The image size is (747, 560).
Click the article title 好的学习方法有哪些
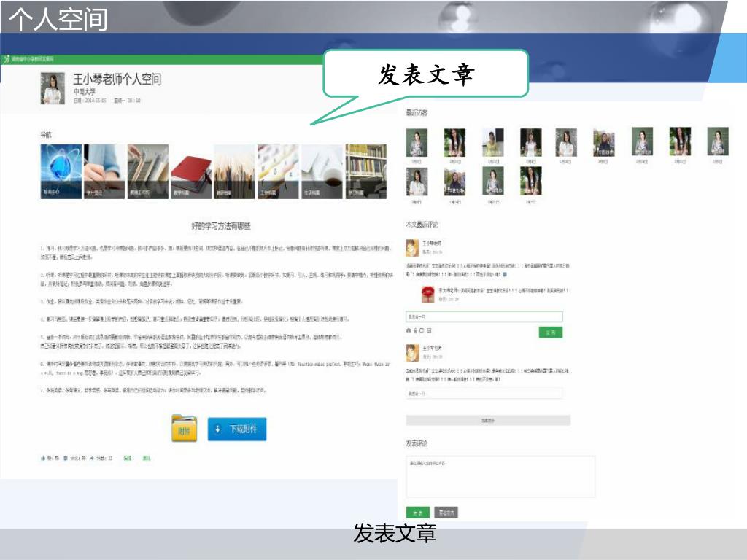[x=221, y=226]
